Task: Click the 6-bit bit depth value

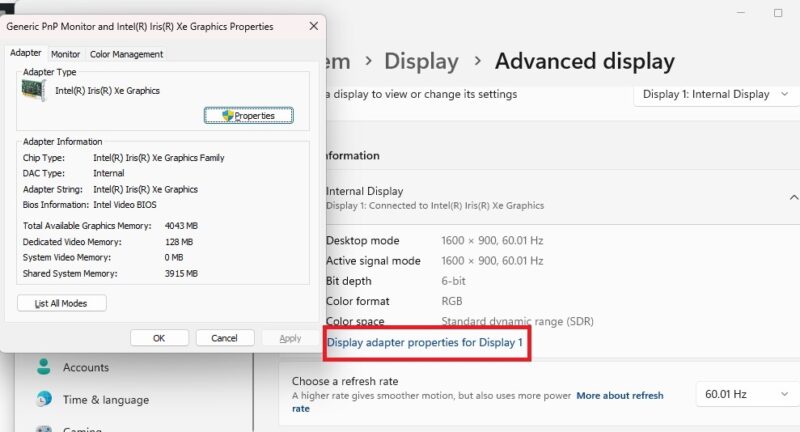Action: tap(454, 281)
